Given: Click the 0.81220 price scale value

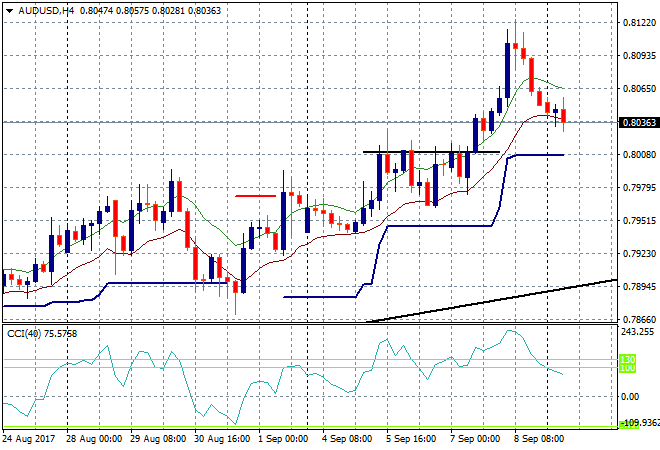Looking at the screenshot, I should 639,23.
